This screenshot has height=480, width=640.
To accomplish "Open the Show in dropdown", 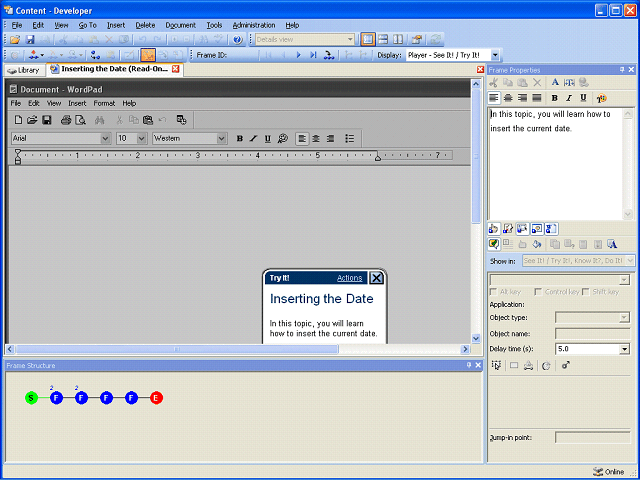I will [630, 260].
